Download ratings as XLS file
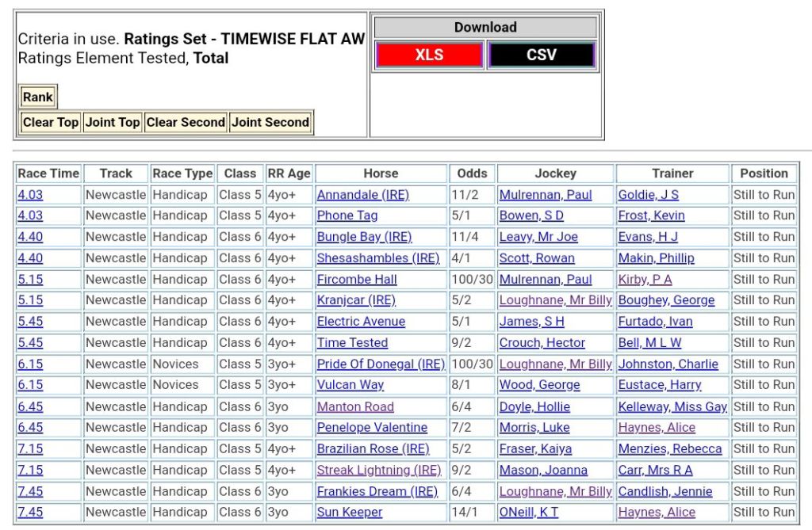The image size is (812, 530). [429, 55]
